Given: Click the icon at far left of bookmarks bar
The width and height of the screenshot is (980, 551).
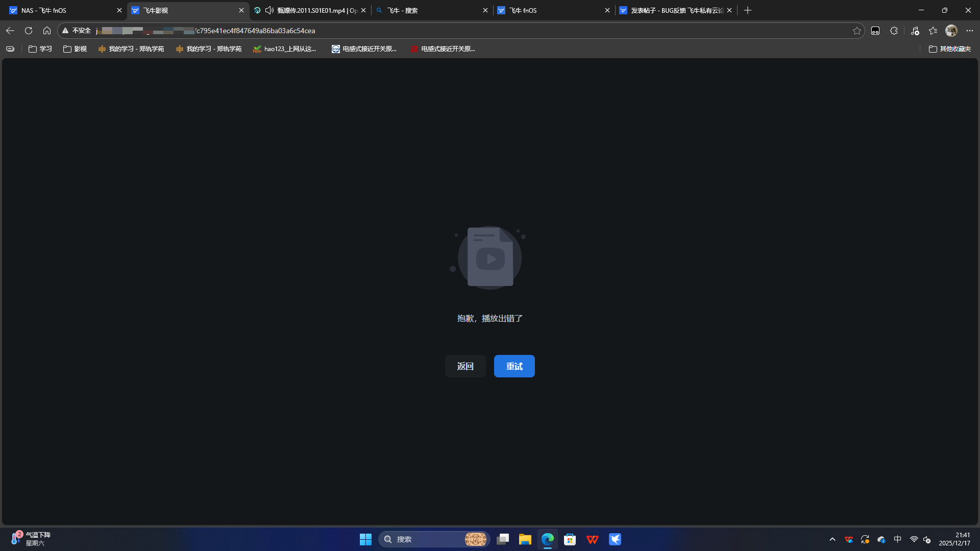Looking at the screenshot, I should pyautogui.click(x=10, y=49).
